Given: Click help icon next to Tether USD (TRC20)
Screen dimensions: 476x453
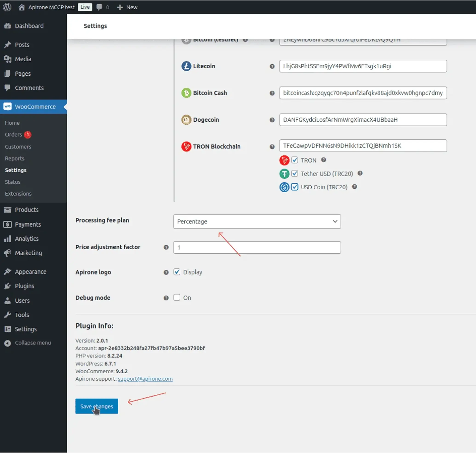Looking at the screenshot, I should [x=360, y=173].
